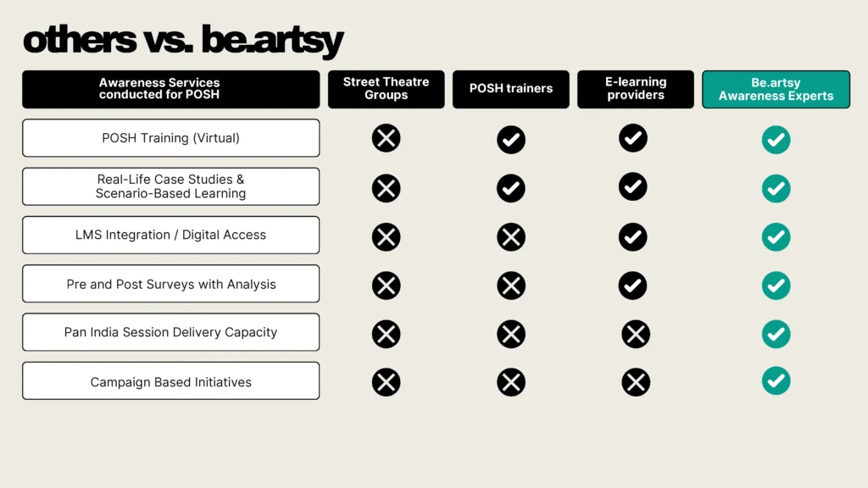Click POSH trainers cross for LMS Integration
The height and width of the screenshot is (488, 868).
(x=511, y=237)
